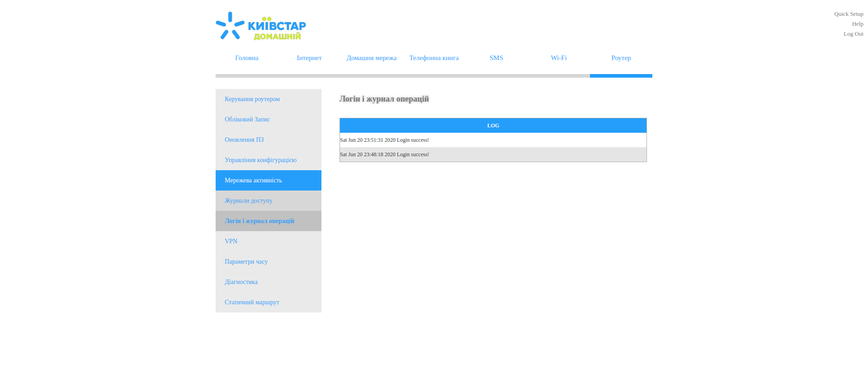
Task: Open the Домашня мережа tab
Action: pos(372,58)
